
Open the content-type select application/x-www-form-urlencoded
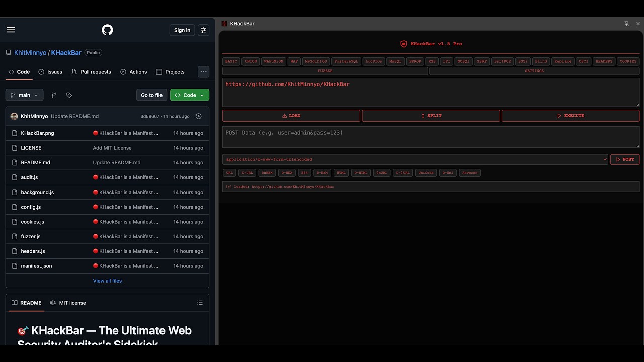click(416, 159)
